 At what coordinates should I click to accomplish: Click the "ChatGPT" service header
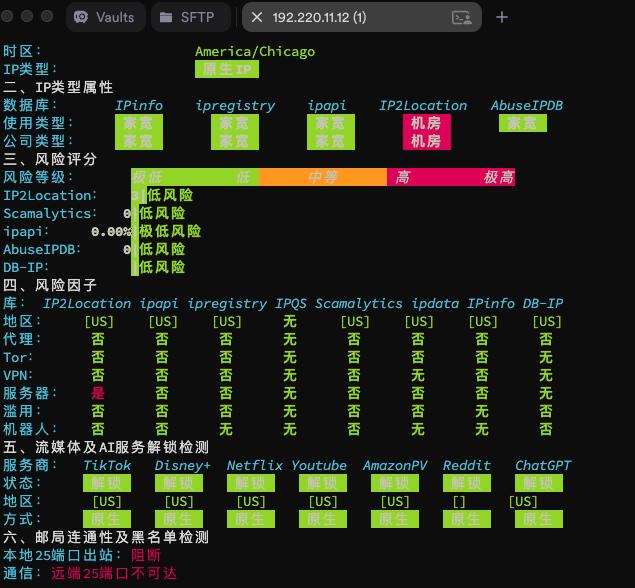[x=543, y=465]
